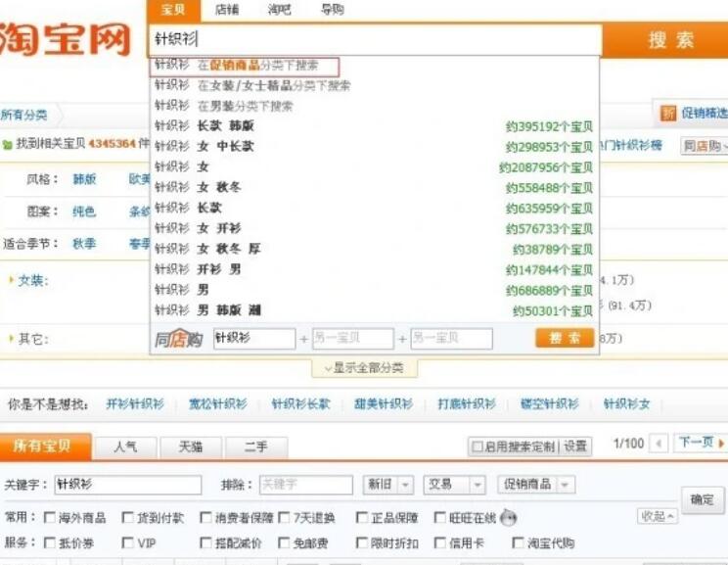Screen dimensions: 728x565
Task: Select suggestion 针织衫 长款 with 635959 items
Action: coord(374,208)
